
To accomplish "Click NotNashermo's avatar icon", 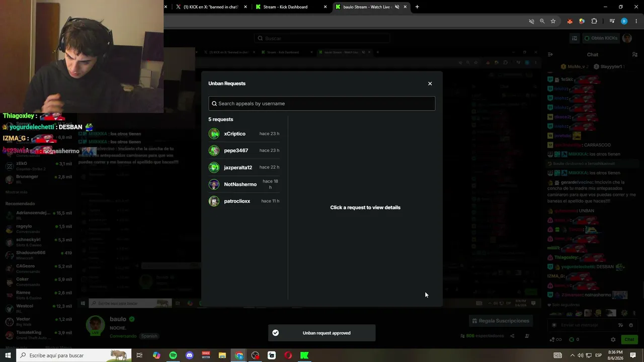I will 214,185.
